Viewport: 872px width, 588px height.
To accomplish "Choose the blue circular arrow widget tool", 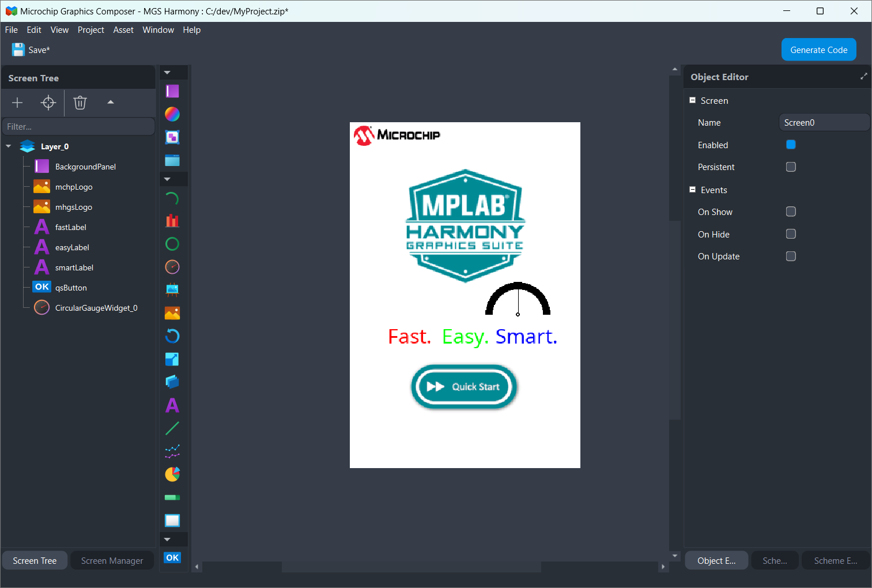I will click(x=172, y=336).
